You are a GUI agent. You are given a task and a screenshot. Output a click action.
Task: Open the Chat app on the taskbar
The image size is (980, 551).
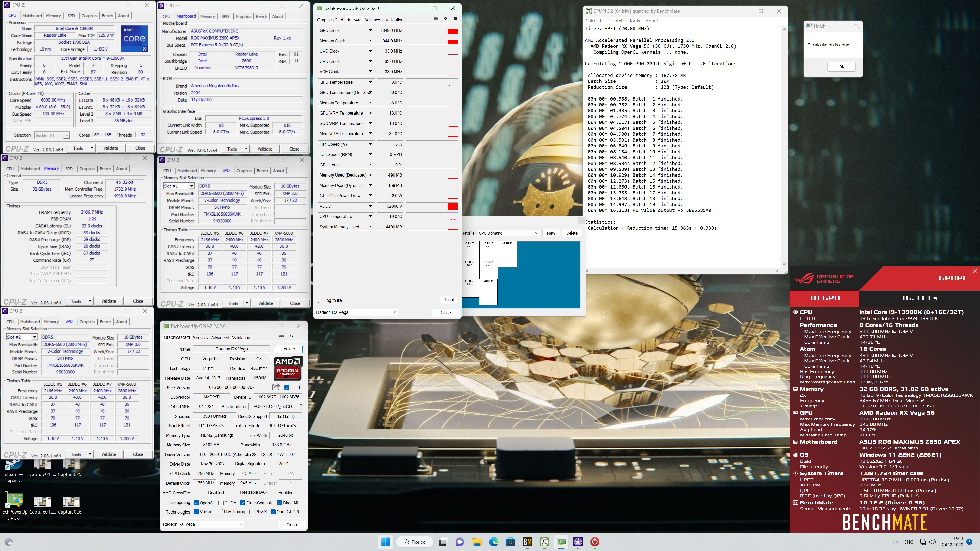click(x=460, y=542)
